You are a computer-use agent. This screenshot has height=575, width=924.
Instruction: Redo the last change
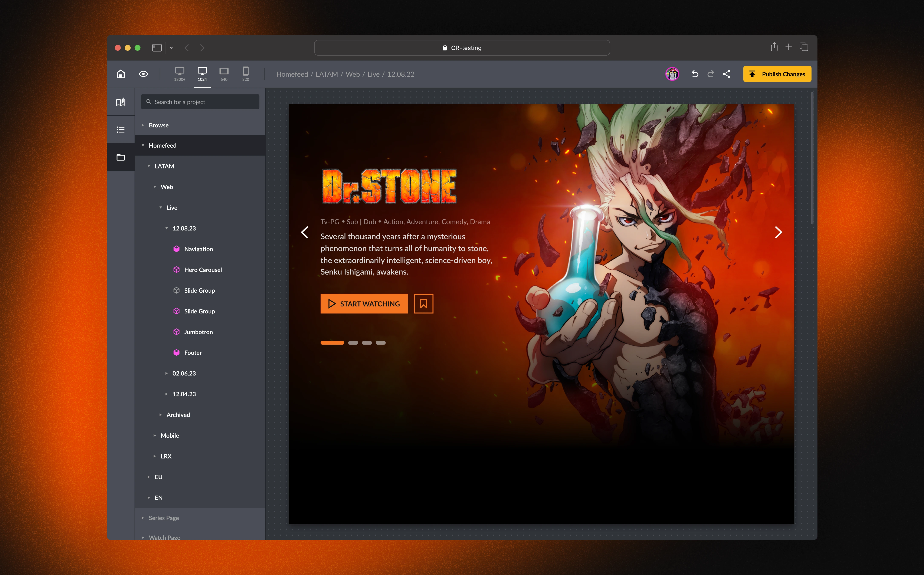tap(710, 74)
